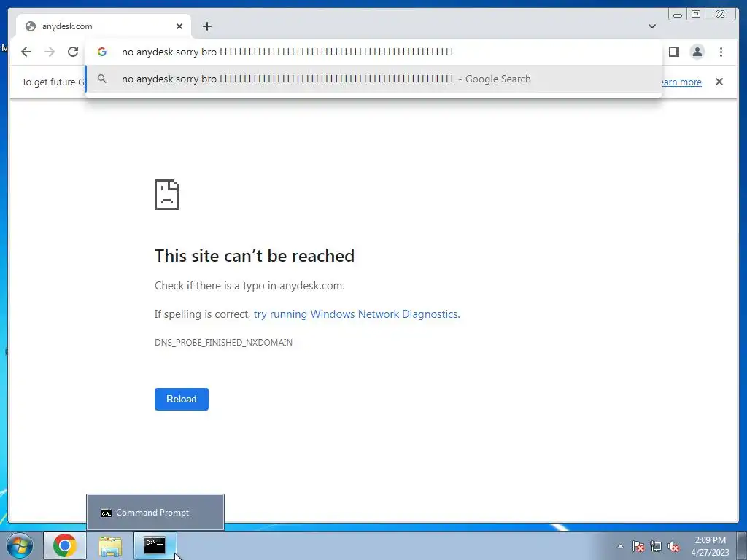The width and height of the screenshot is (747, 560).
Task: Run Windows Network Diagnostics link
Action: [357, 314]
